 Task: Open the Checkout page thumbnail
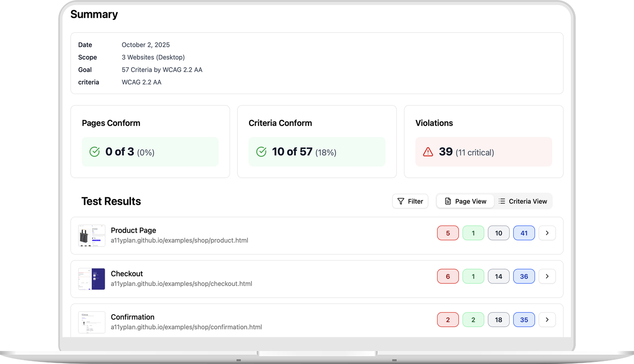92,279
